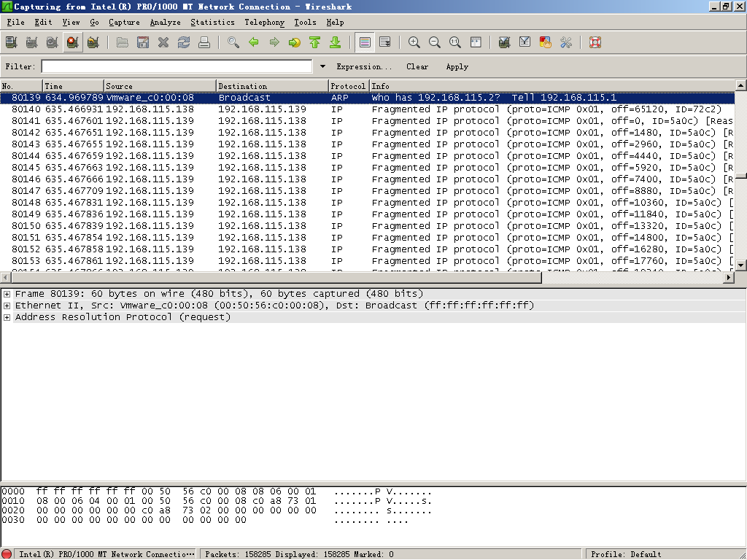Print packets using printer icon
This screenshot has width=747, height=560.
click(x=204, y=42)
